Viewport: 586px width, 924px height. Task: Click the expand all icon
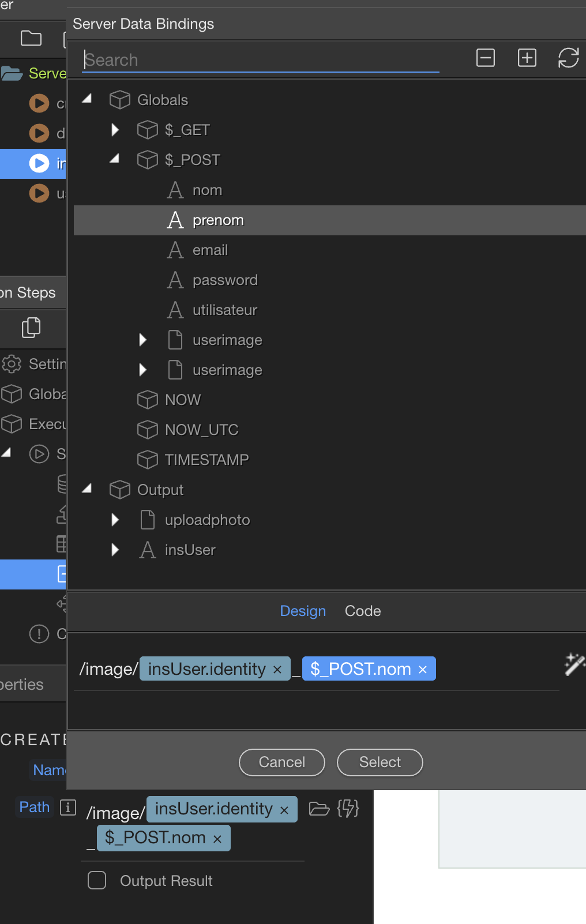(527, 58)
